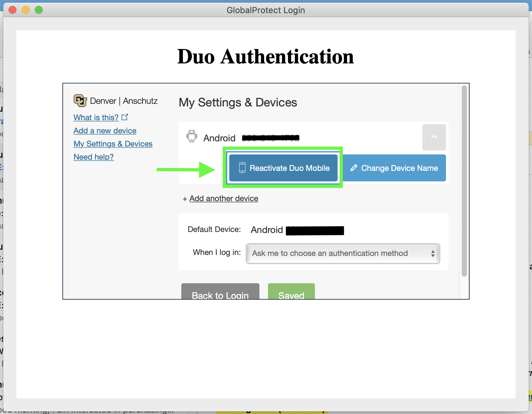Click the 'Need help?' link
532x414 pixels.
tap(94, 157)
